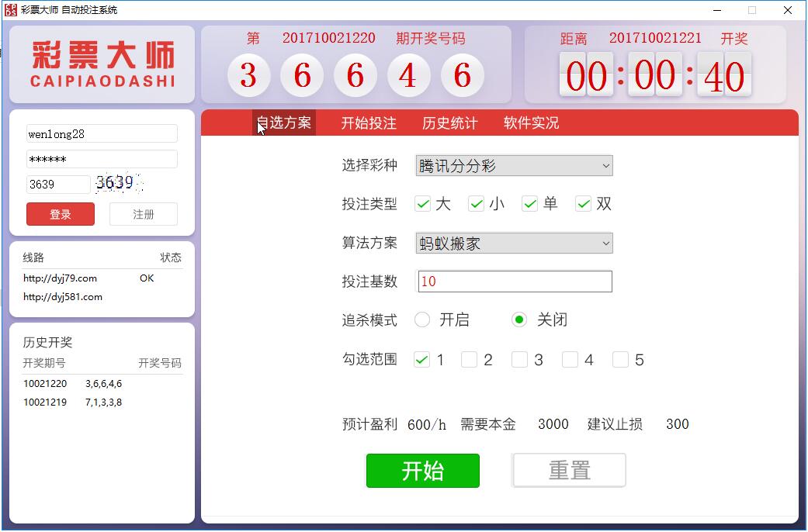Viewport: 808px width, 532px height.
Task: Open the 选择彩种 dropdown showing 腾讯分分彩
Action: (x=514, y=165)
